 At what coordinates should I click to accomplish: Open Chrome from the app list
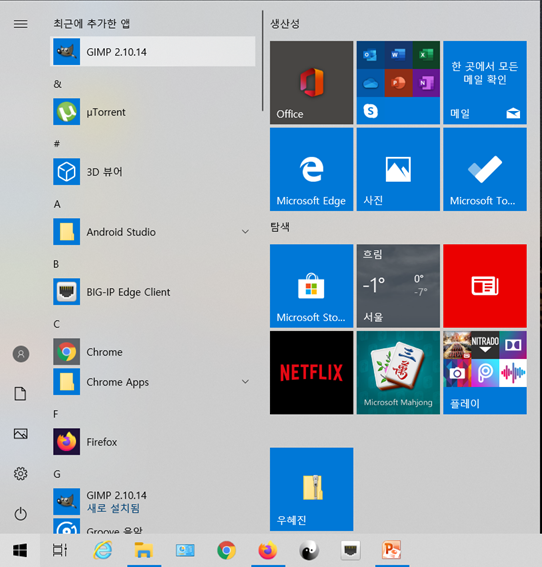(x=153, y=351)
